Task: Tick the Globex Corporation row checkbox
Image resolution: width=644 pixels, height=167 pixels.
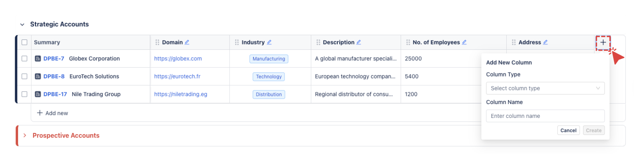Action: pos(24,59)
